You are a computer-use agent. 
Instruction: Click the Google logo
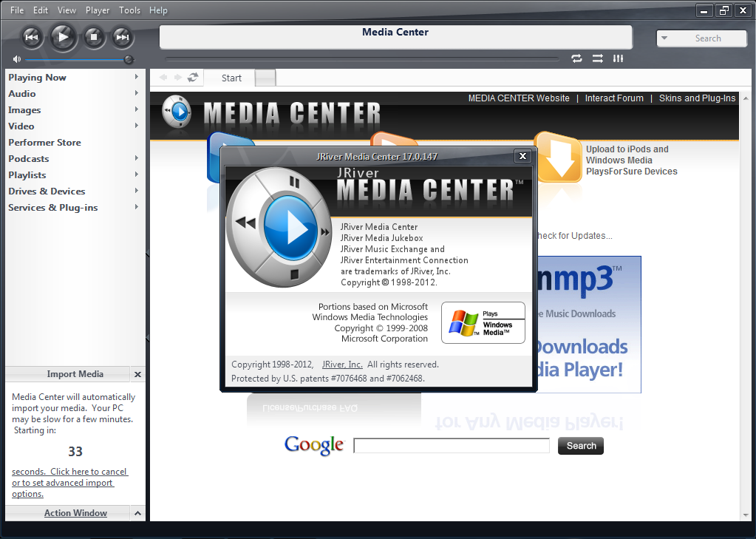coord(314,445)
